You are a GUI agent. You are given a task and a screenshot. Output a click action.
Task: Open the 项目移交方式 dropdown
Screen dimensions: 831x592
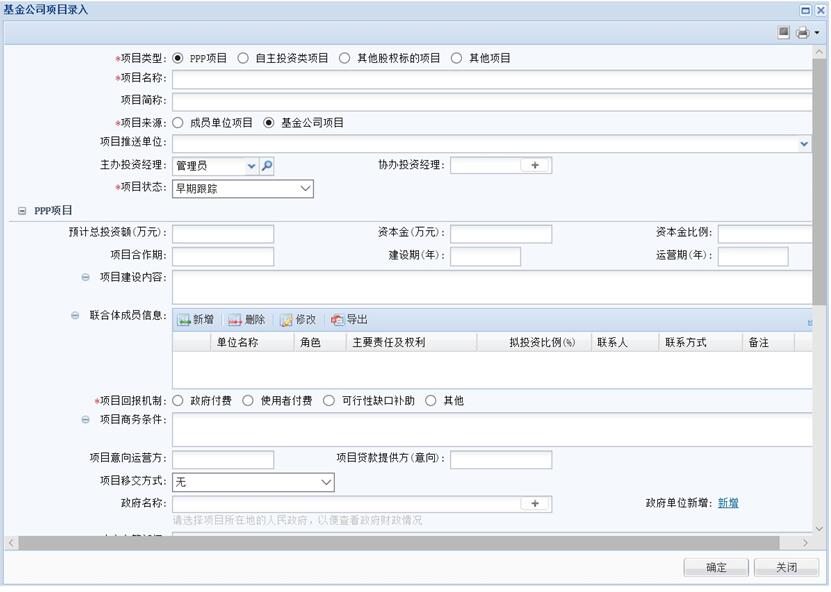click(253, 483)
